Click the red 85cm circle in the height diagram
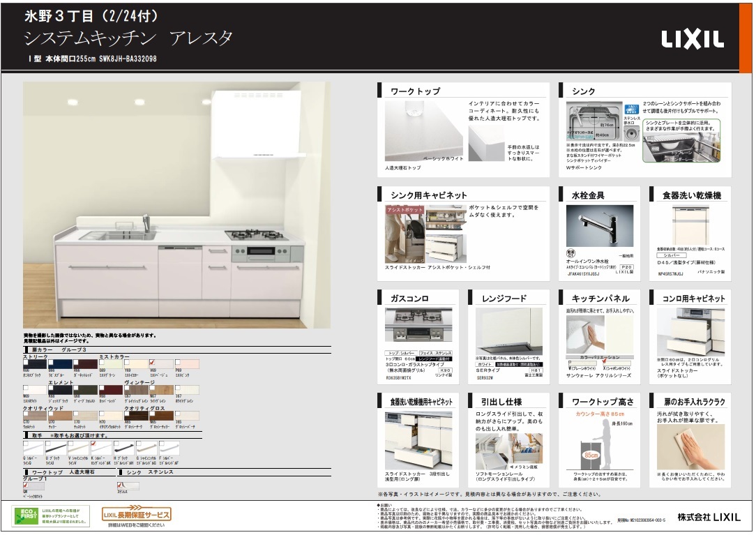This screenshot has width=756, height=535. [591, 455]
